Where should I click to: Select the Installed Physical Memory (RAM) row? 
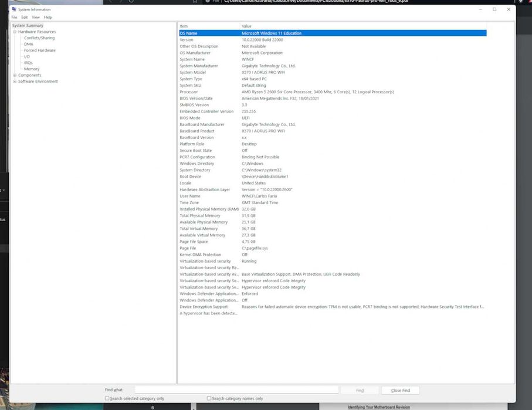[333, 209]
